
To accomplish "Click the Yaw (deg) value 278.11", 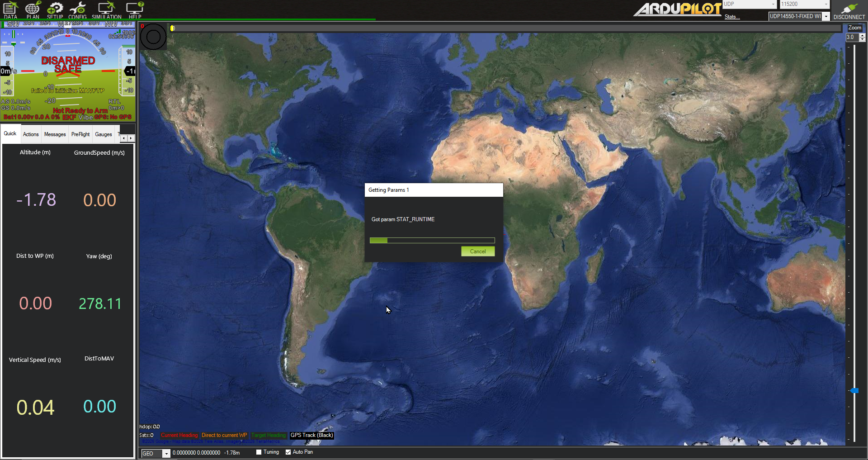I will pyautogui.click(x=100, y=304).
